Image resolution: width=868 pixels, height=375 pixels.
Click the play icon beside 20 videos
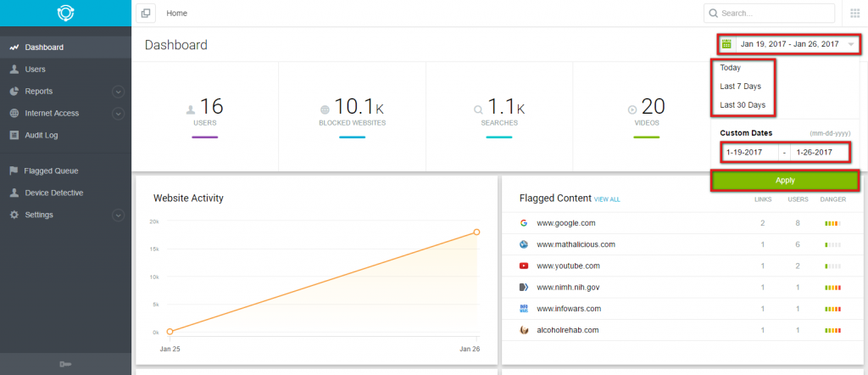632,109
